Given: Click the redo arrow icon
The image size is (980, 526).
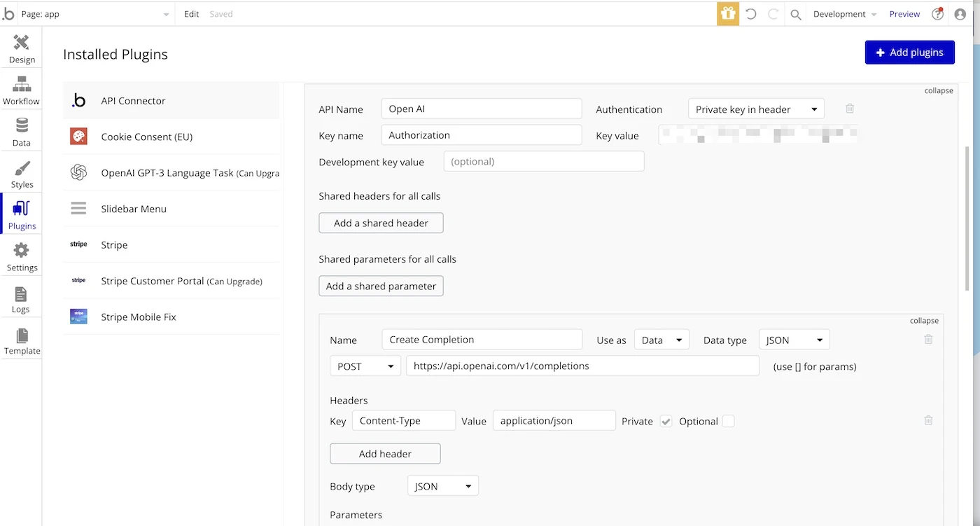Looking at the screenshot, I should tap(773, 14).
